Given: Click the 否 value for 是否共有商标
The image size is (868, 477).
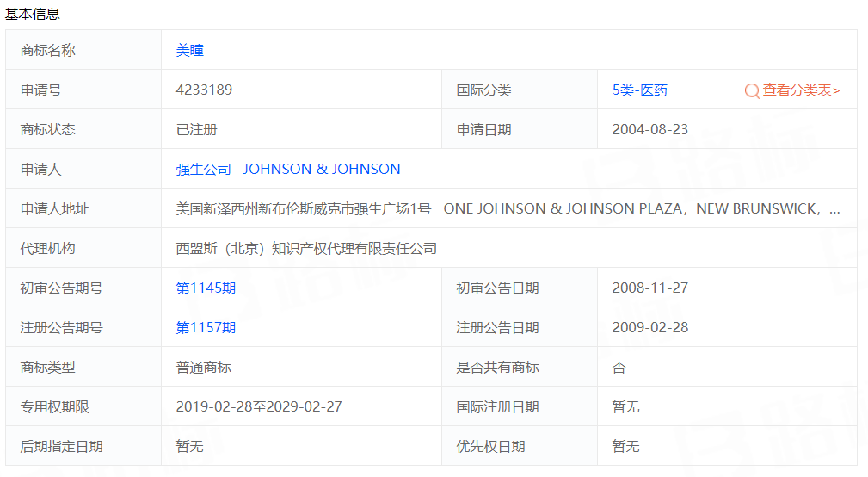Looking at the screenshot, I should (x=619, y=368).
